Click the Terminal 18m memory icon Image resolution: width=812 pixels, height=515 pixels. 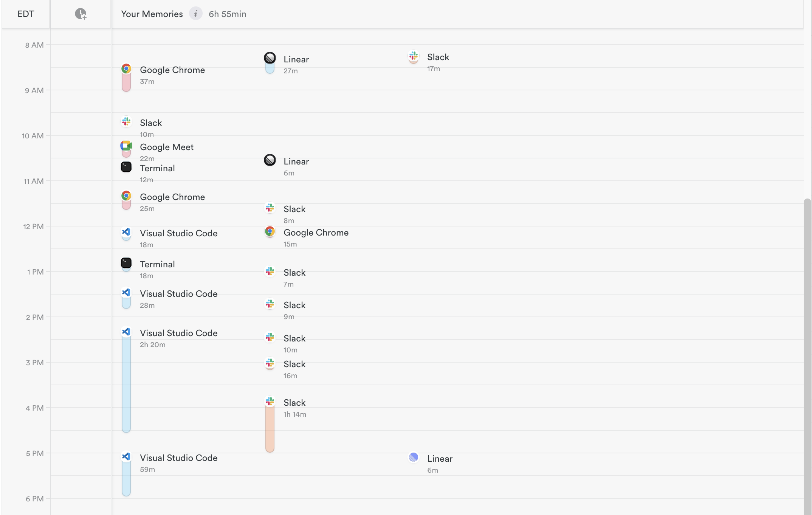(x=126, y=263)
